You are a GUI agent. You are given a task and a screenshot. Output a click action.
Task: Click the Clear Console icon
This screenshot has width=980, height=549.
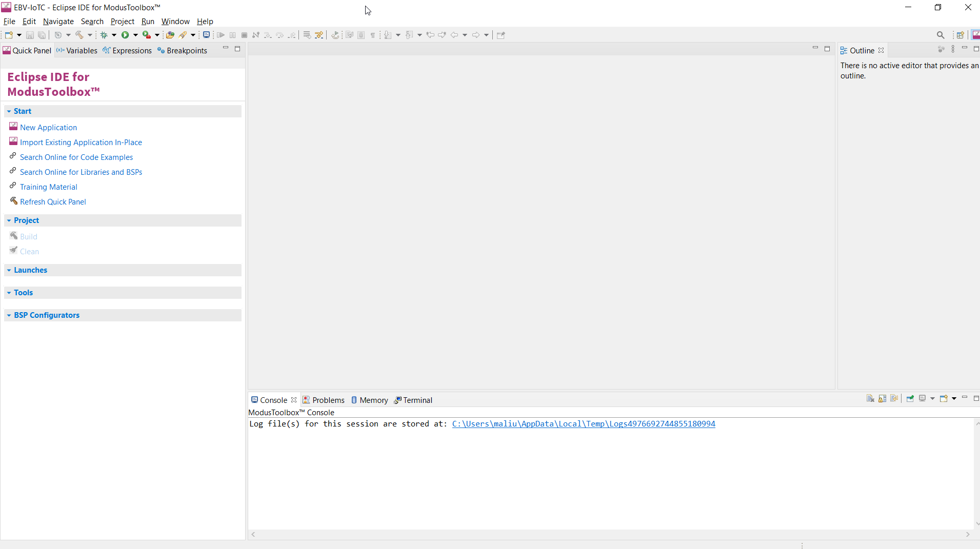pyautogui.click(x=870, y=399)
